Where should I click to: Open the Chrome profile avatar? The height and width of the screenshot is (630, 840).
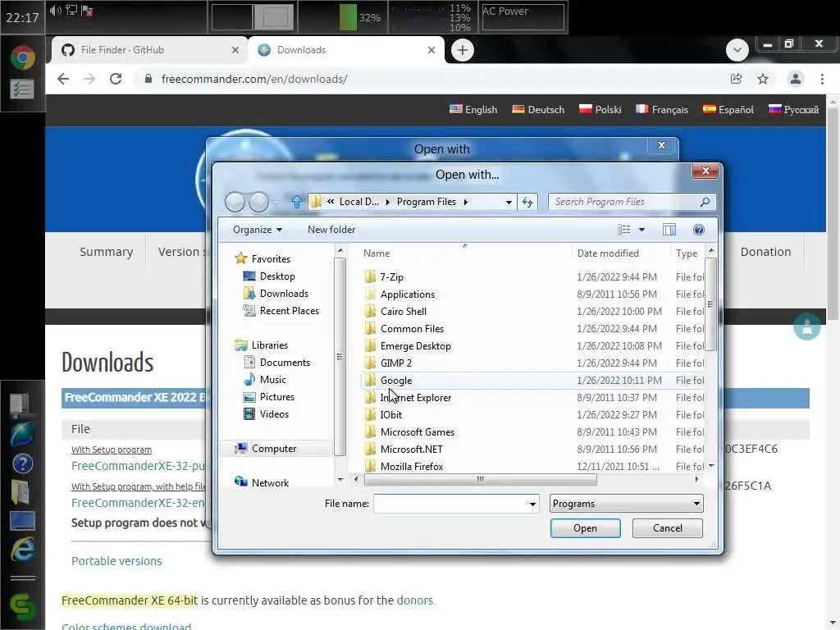[796, 80]
